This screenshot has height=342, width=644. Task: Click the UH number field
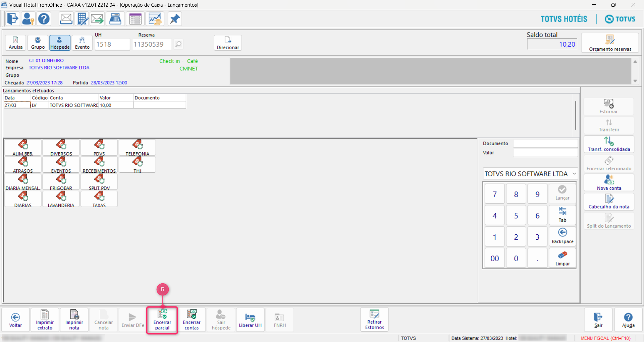[112, 44]
